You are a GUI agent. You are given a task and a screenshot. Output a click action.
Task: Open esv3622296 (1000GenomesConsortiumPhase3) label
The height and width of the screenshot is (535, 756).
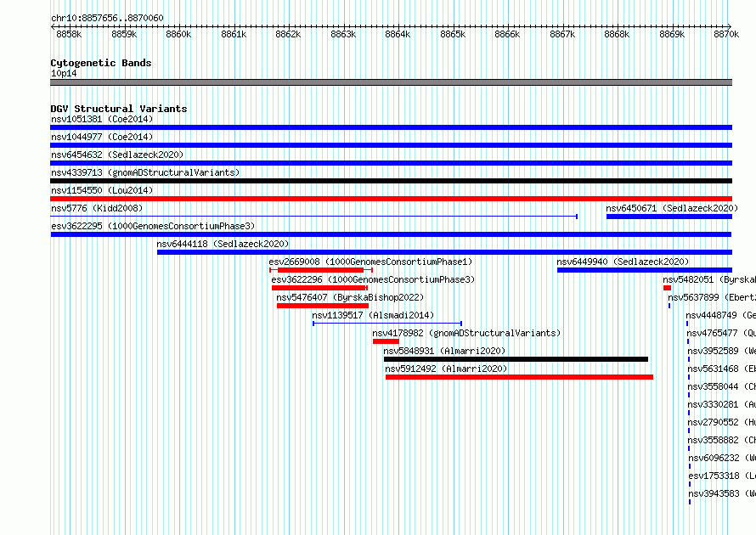[373, 279]
